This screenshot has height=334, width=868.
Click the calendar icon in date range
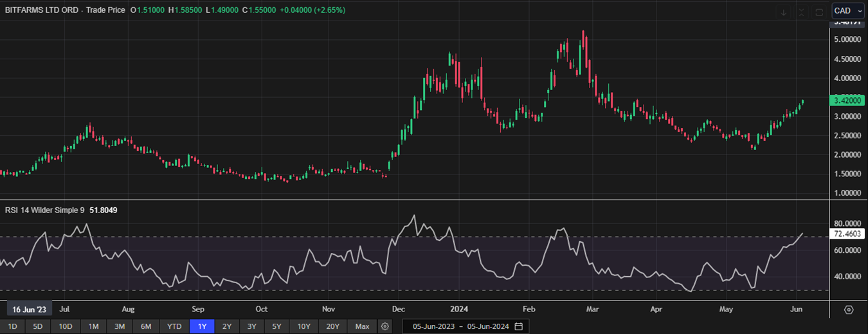[x=518, y=326]
